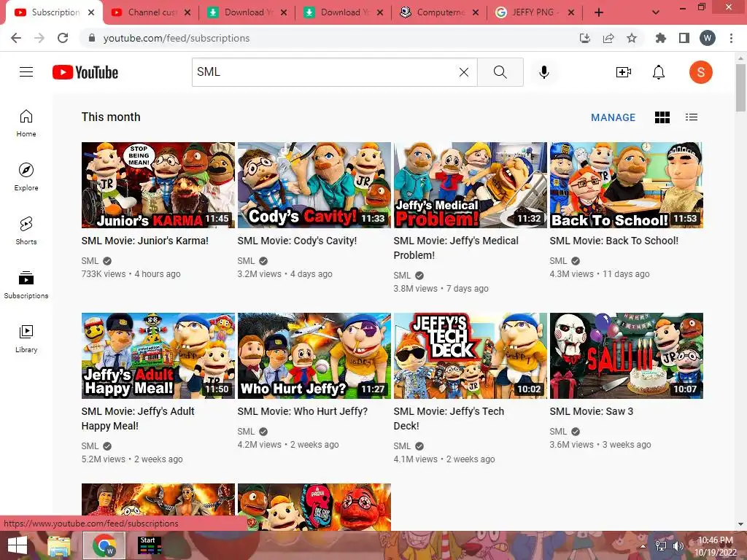Open File Explorer on taskbar
Image resolution: width=747 pixels, height=560 pixels.
pos(59,545)
